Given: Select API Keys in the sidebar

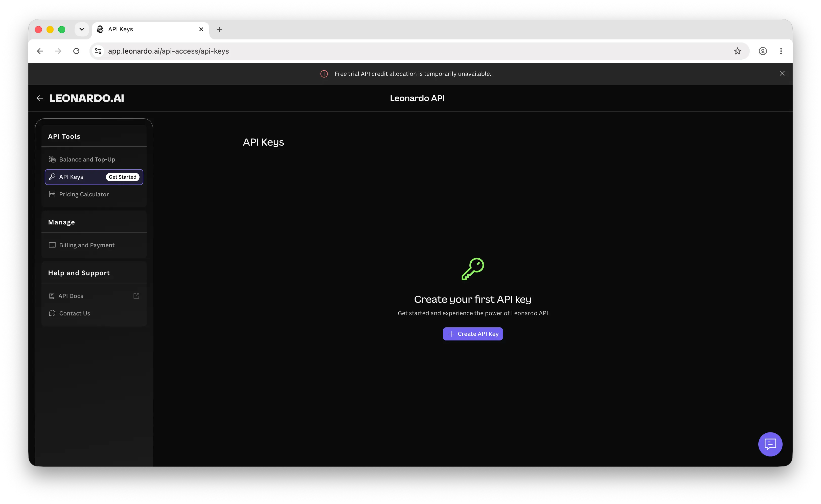Looking at the screenshot, I should coord(94,177).
